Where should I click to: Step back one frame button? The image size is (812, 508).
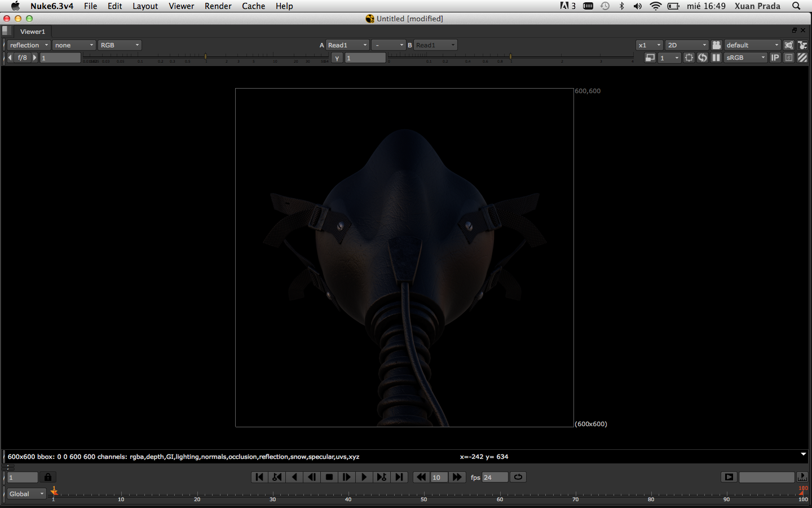tap(312, 477)
